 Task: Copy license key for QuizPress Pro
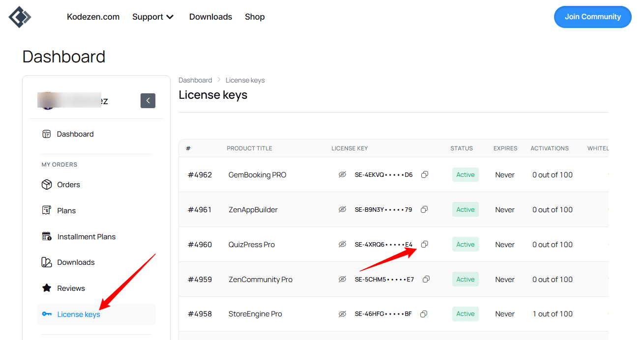[425, 244]
